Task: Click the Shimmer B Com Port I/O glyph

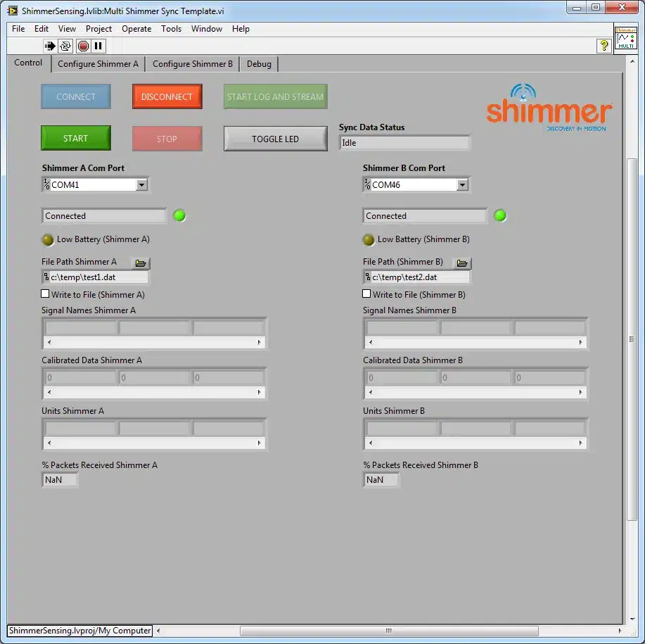Action: click(367, 184)
